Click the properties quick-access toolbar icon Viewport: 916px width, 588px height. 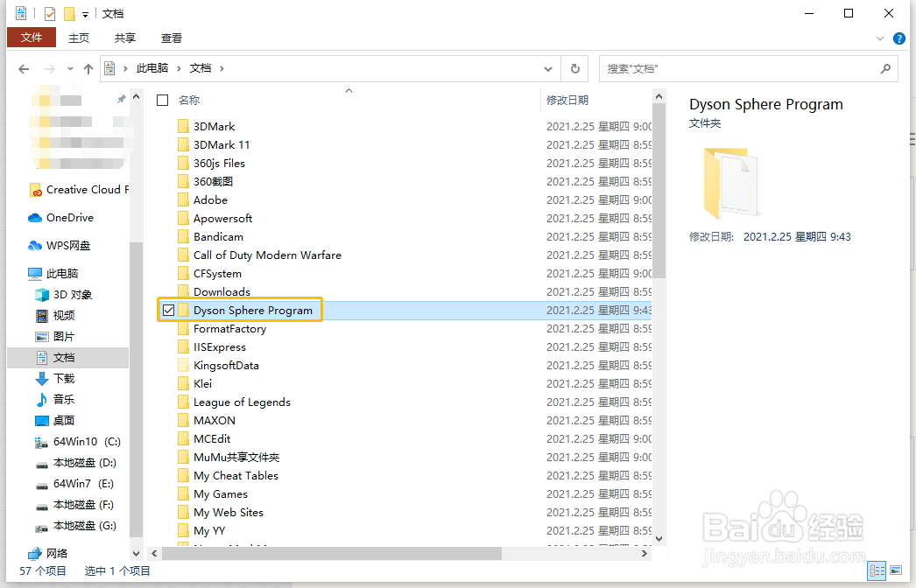click(50, 13)
